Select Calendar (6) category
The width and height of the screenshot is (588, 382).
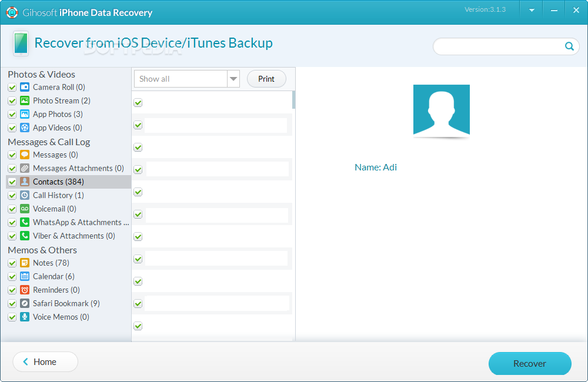click(x=54, y=276)
